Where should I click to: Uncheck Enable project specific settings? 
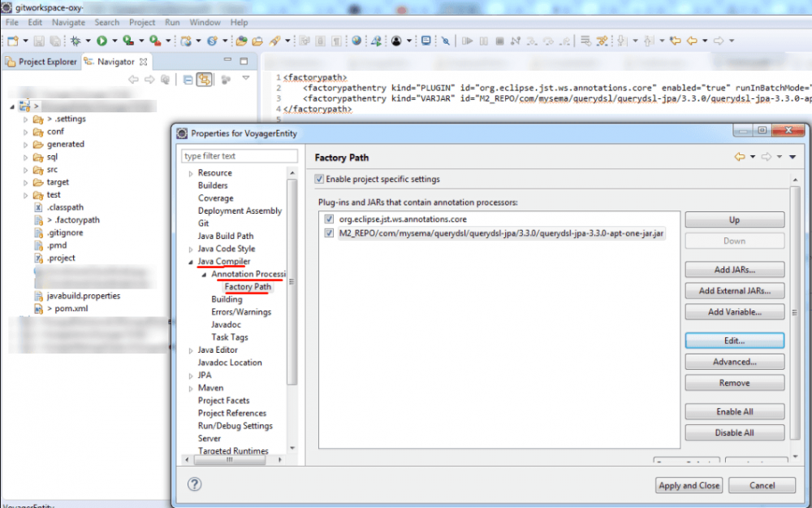[319, 179]
